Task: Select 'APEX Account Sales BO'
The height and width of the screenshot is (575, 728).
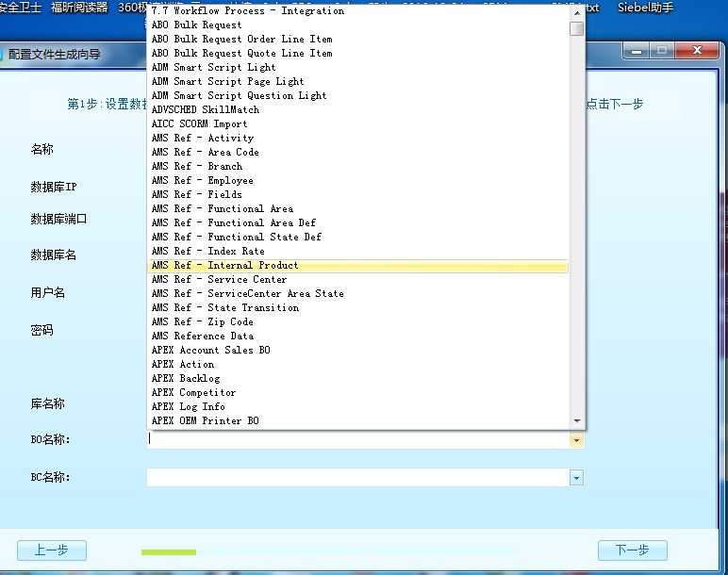Action: click(357, 351)
